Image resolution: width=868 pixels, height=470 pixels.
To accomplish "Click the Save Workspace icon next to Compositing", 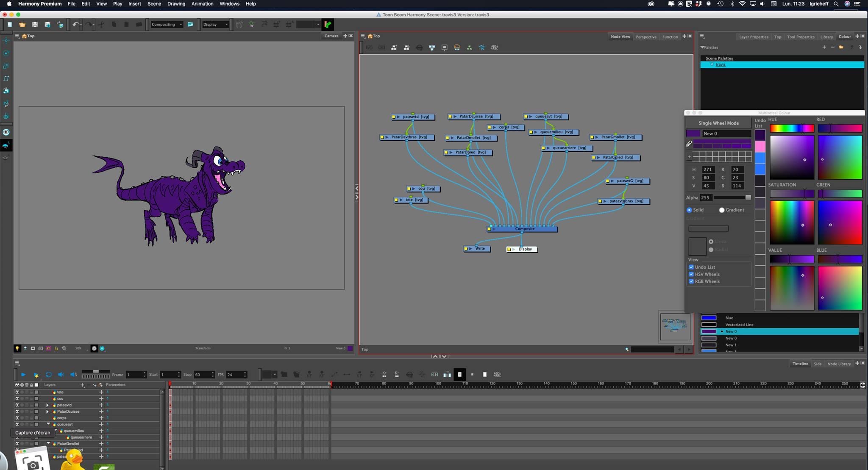I will coord(191,25).
